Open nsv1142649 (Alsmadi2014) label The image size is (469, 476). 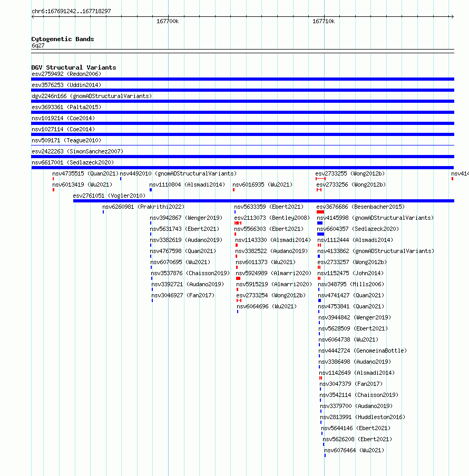pyautogui.click(x=357, y=373)
